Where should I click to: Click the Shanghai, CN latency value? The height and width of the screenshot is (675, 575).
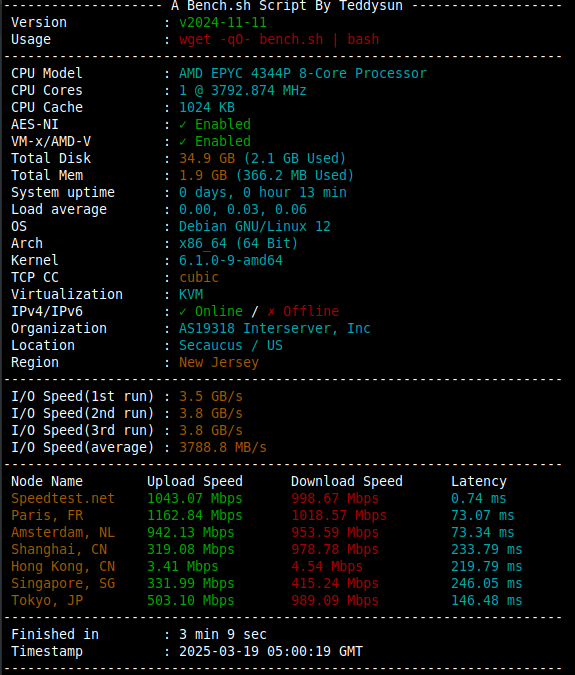[x=486, y=549]
